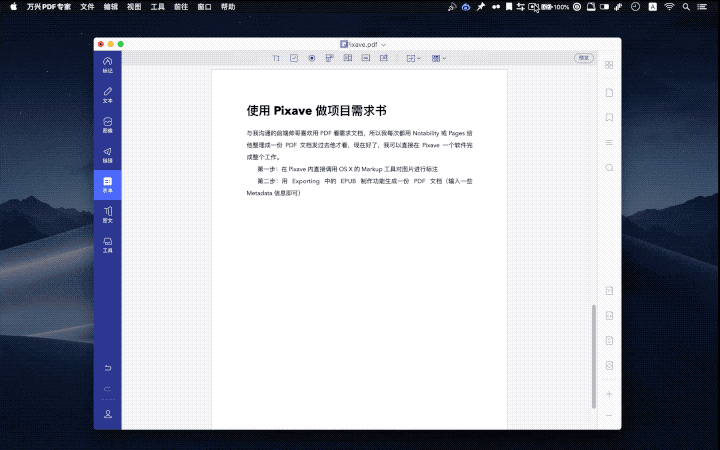The height and width of the screenshot is (450, 720).
Task: Open the form distribute dropdown in toolbar
Action: point(439,59)
